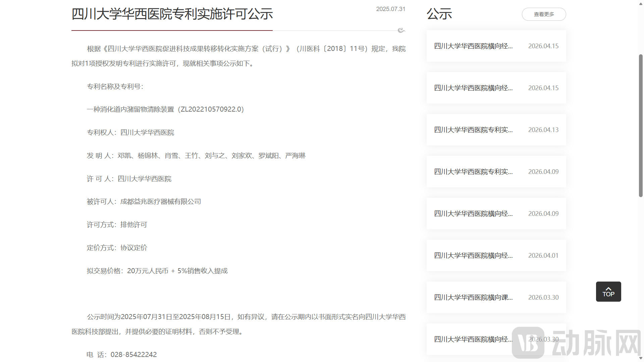The height and width of the screenshot is (362, 644).
Task: Click the inventors line starting 邓凯
Action: (196, 156)
